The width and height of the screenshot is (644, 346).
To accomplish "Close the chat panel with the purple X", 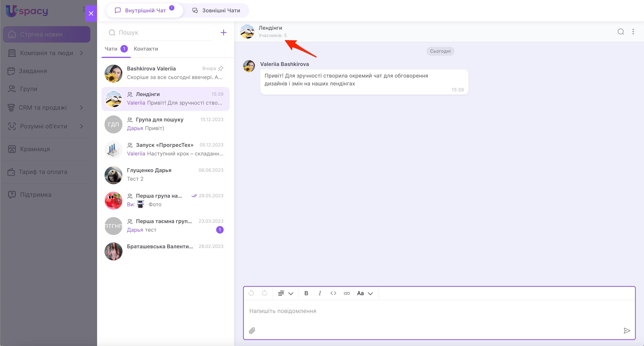I will pos(91,13).
